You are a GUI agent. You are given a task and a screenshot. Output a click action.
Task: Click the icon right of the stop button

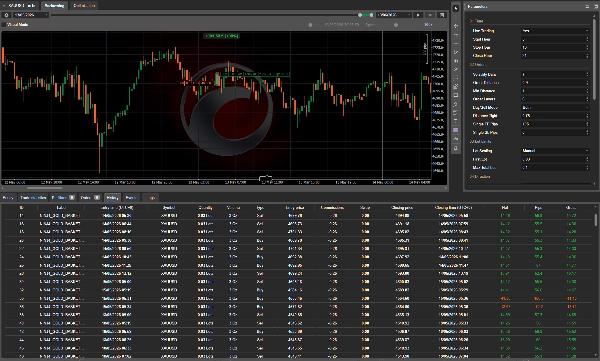[x=442, y=15]
